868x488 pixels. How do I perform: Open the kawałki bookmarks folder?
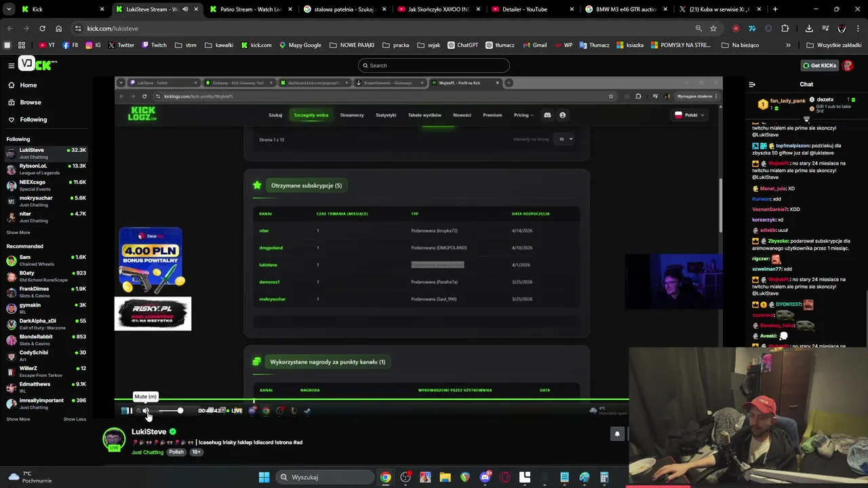pos(219,45)
